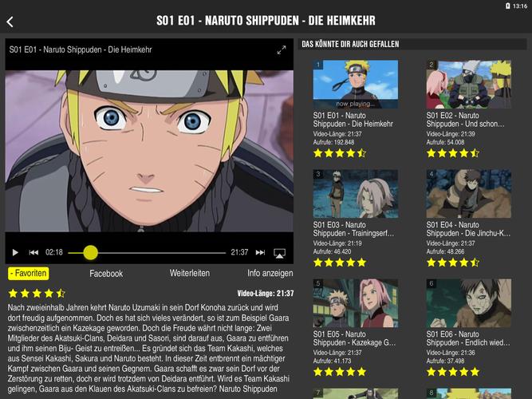
Task: Select Weiterleiten to forward the video
Action: pyautogui.click(x=190, y=274)
